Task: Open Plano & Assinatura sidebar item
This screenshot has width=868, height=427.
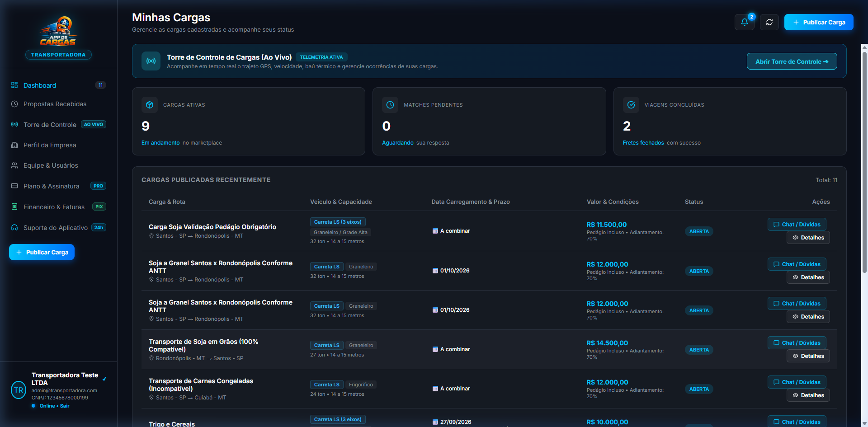Action: click(58, 186)
